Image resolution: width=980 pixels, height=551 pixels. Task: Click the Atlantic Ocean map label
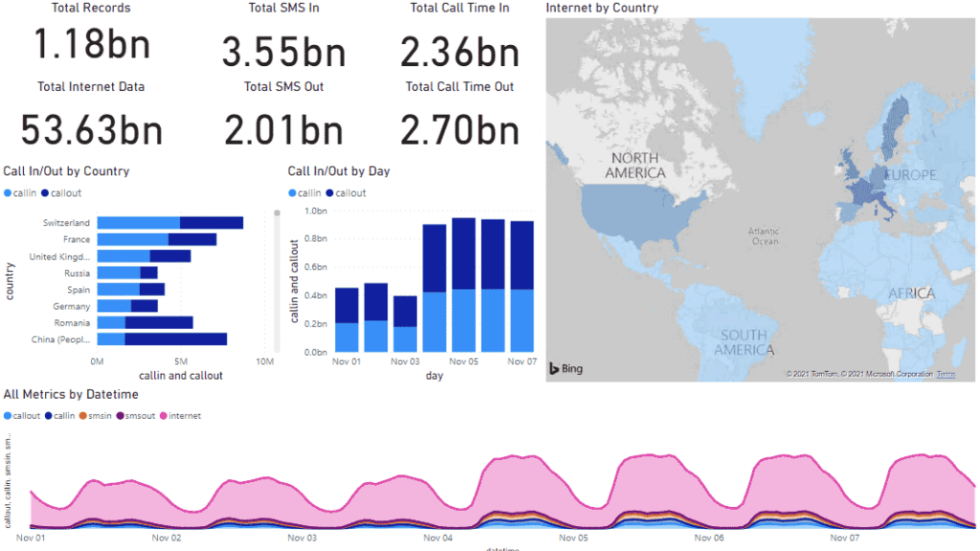tap(764, 236)
